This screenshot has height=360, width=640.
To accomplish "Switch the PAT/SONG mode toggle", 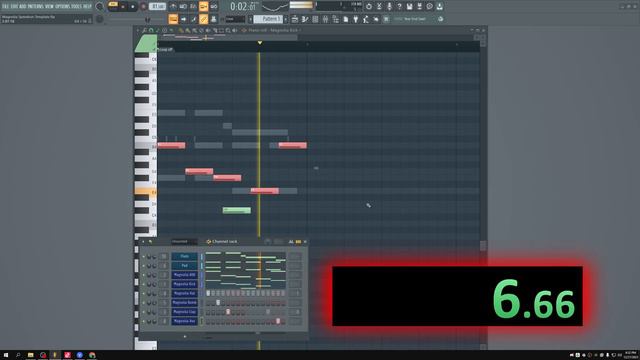I will tap(113, 5).
